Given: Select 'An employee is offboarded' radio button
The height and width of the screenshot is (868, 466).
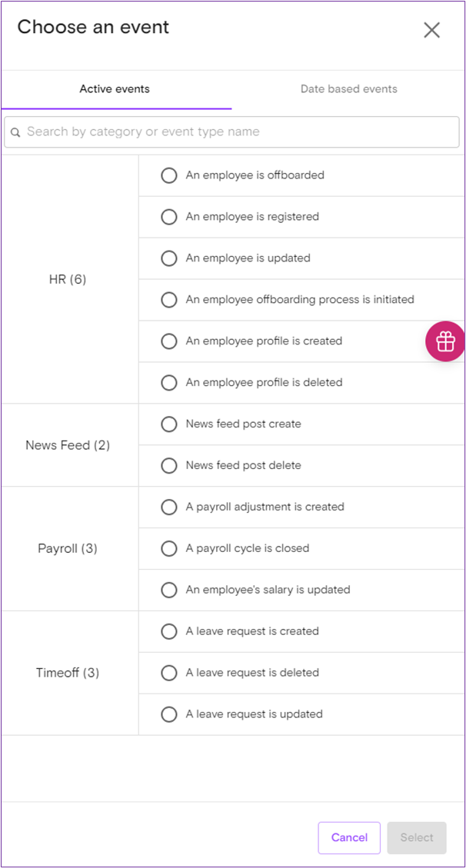Looking at the screenshot, I should (169, 175).
